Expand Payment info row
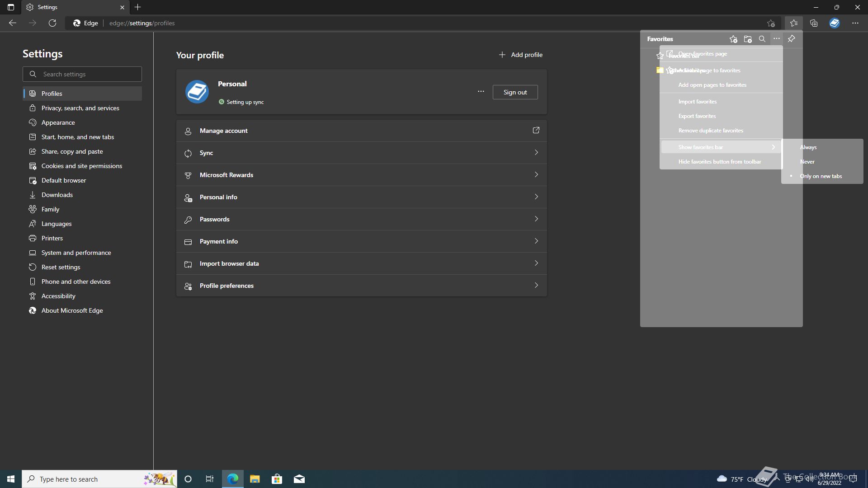This screenshot has width=868, height=488. coord(362,241)
